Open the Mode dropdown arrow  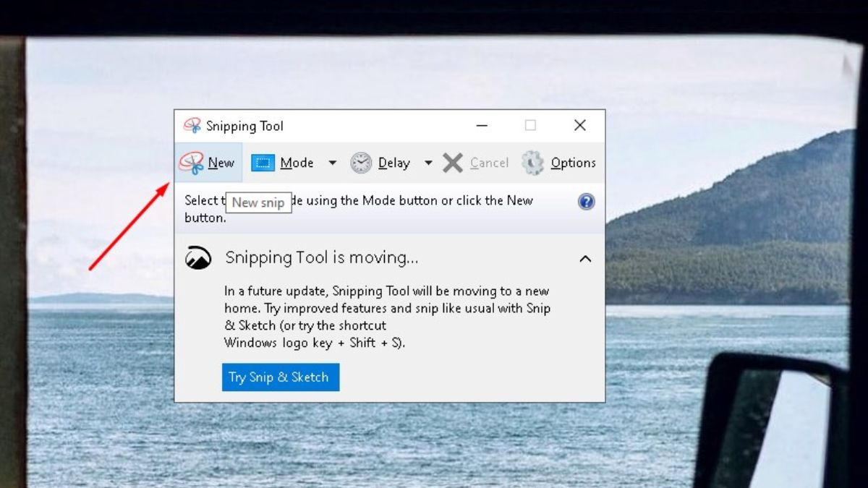332,163
